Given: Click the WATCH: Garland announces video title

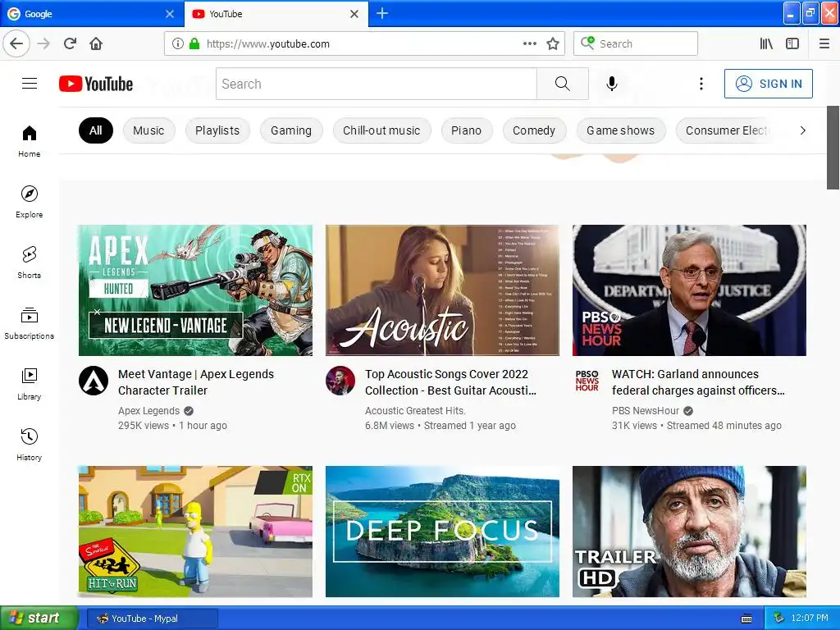Looking at the screenshot, I should tap(699, 382).
